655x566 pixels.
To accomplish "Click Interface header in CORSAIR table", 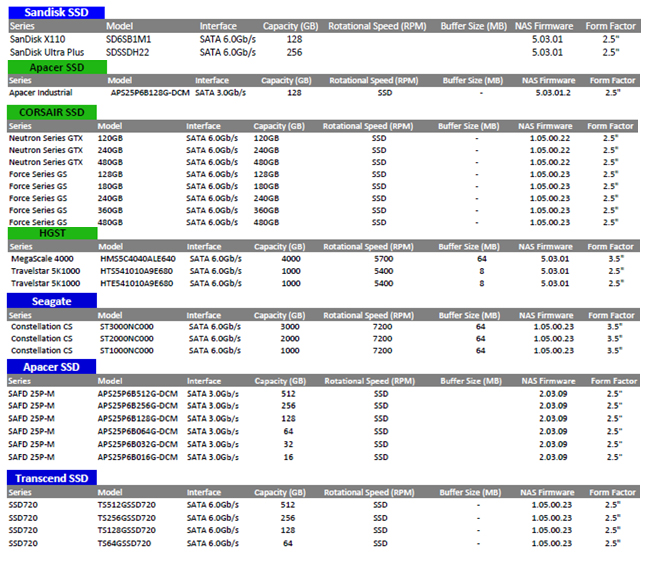I will pos(203,126).
